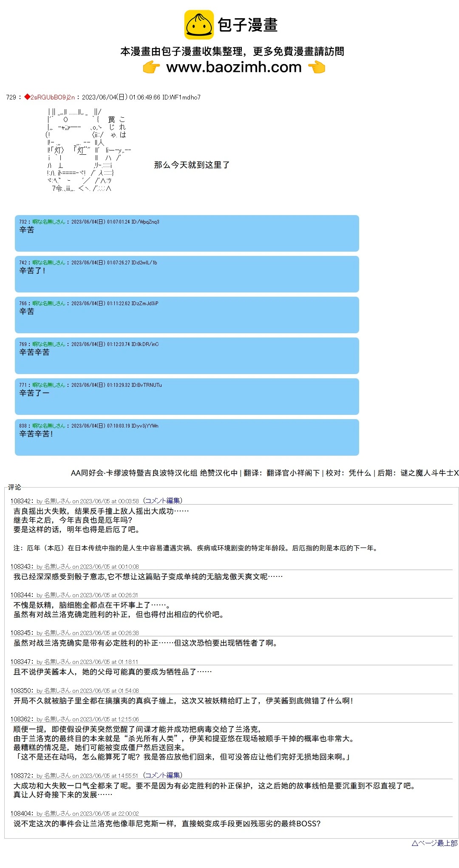The image size is (459, 868).
Task: Click comment number 108347
Action: (22, 662)
